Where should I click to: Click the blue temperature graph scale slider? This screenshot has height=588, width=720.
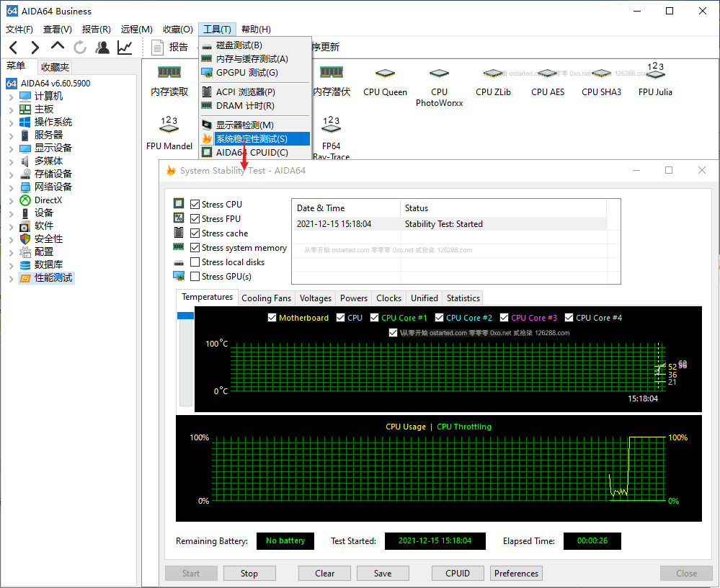coord(185,316)
